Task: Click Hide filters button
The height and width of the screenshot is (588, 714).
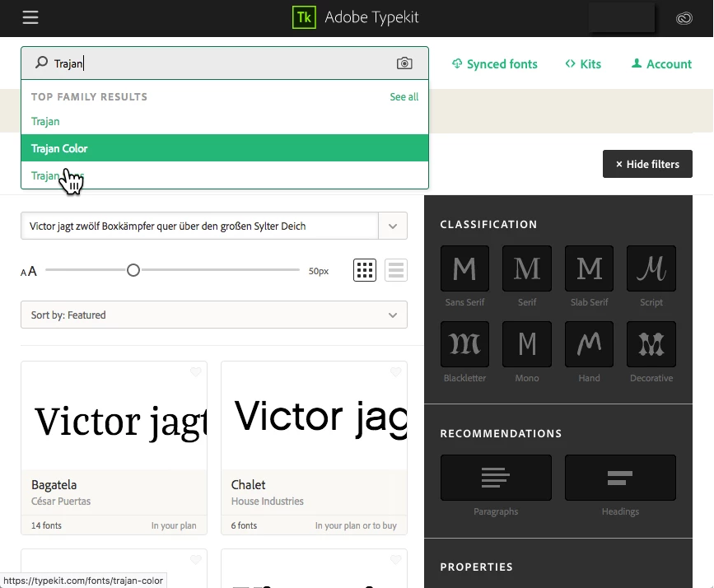Action: pyautogui.click(x=647, y=164)
